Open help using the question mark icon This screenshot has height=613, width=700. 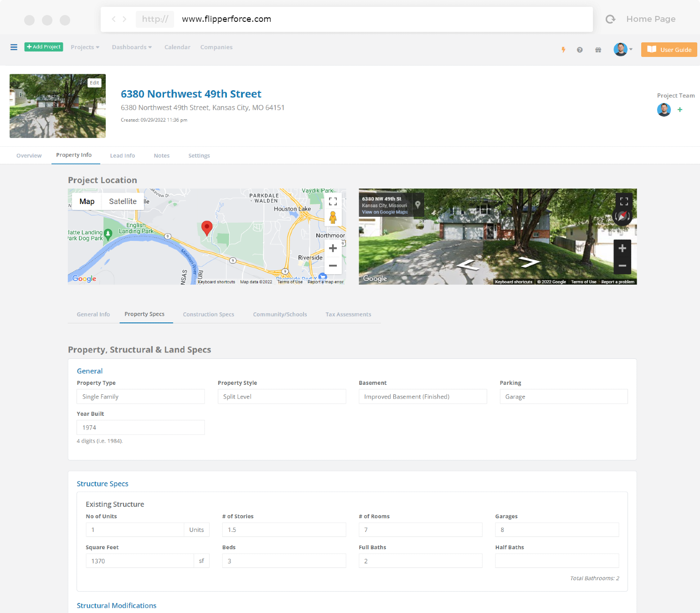point(580,50)
